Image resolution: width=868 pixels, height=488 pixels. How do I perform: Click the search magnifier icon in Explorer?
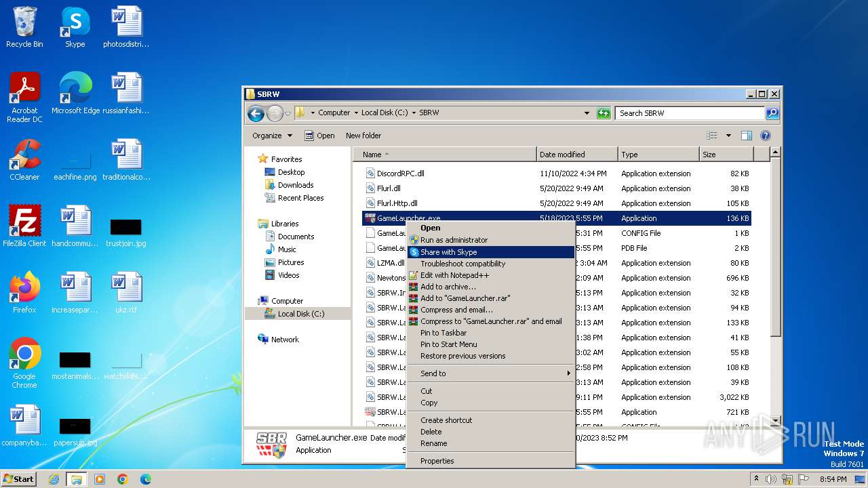pos(772,113)
